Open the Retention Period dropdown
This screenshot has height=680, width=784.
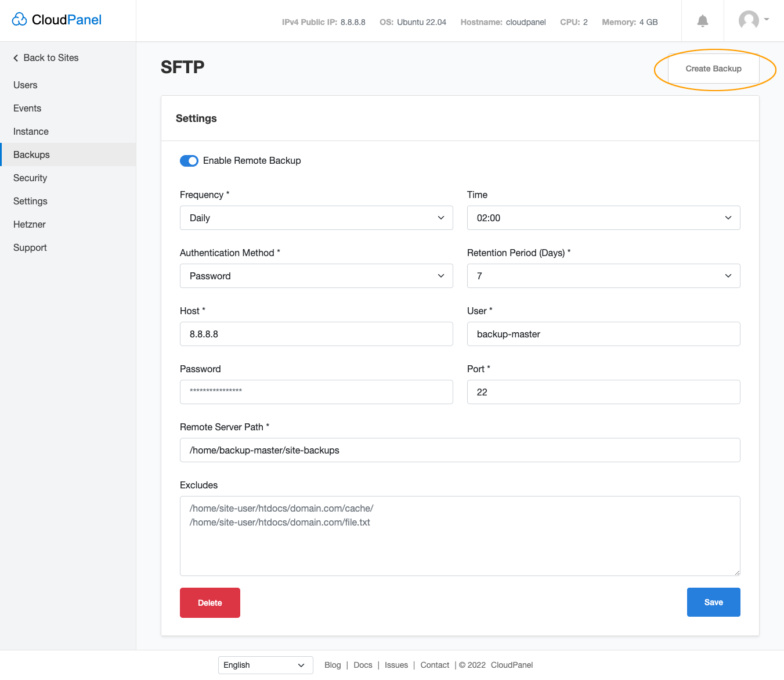604,276
